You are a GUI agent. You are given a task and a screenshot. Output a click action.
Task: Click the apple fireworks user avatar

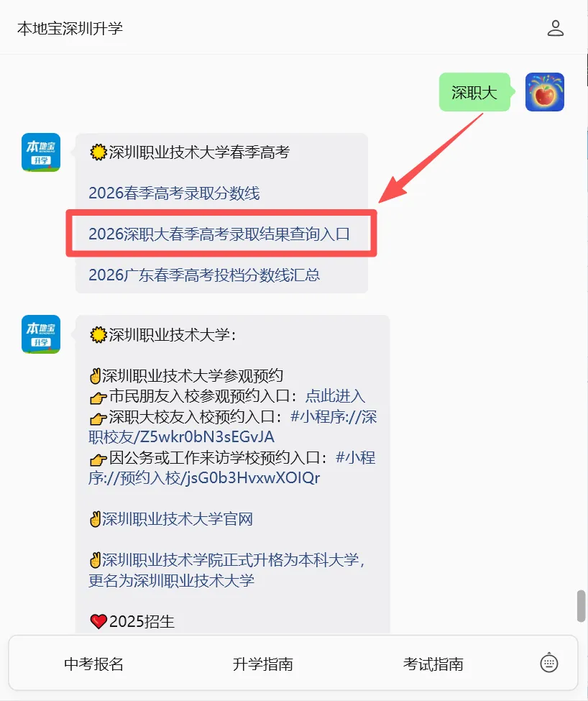pos(545,92)
